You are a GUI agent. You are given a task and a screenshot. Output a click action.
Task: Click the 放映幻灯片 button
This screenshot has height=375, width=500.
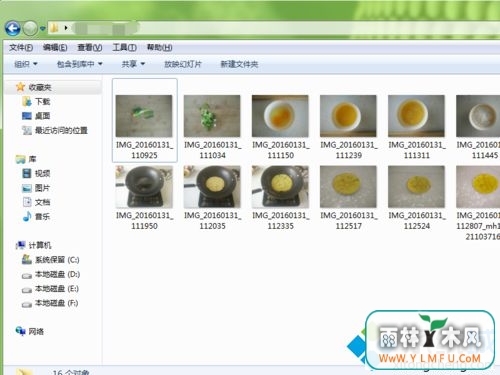click(183, 64)
